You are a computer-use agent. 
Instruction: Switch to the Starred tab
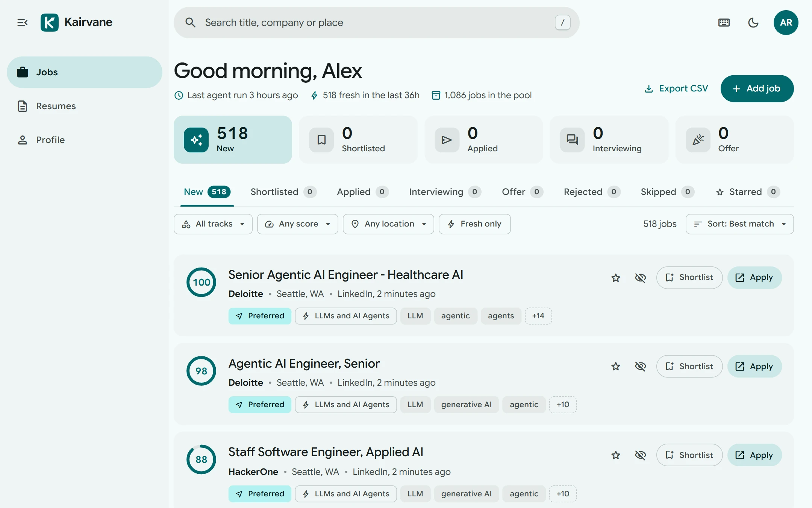click(748, 192)
